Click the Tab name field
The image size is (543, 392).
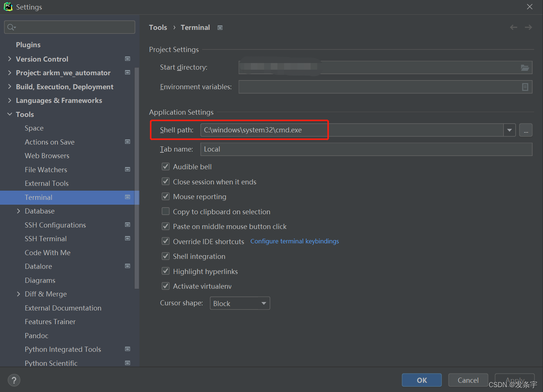(x=366, y=149)
